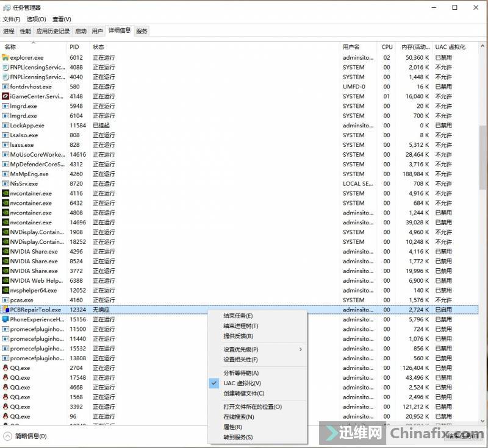Select the UMFD-0 user name cell

click(x=354, y=87)
